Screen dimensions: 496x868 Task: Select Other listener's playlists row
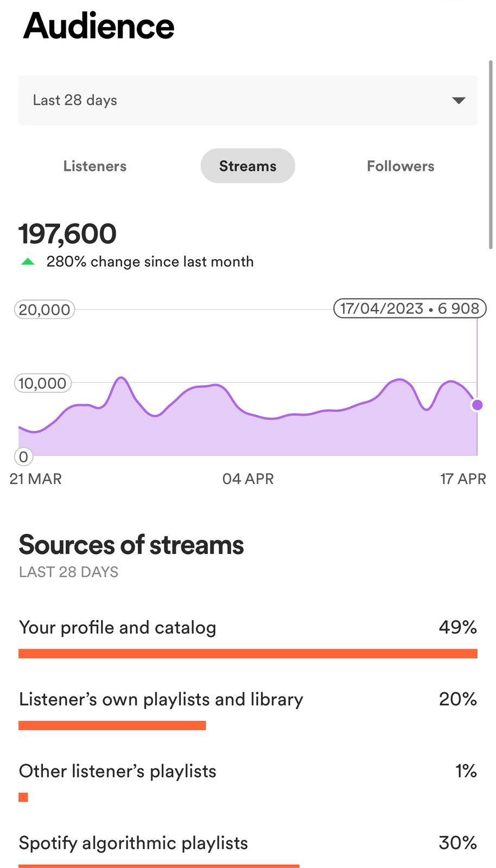118,771
